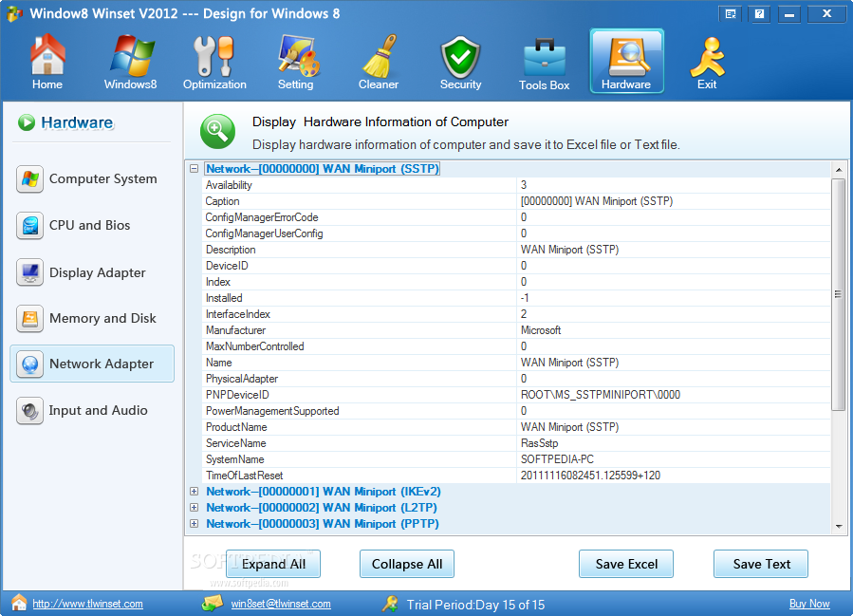Open the Home section icon
Viewport: 853px width, 616px height.
pos(47,54)
